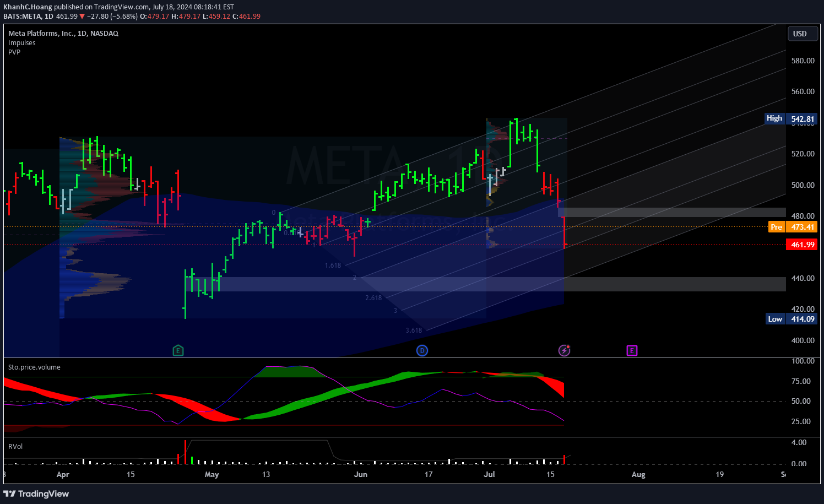Click the 100.00 stochastic axis label
This screenshot has height=504, width=824.
point(803,361)
